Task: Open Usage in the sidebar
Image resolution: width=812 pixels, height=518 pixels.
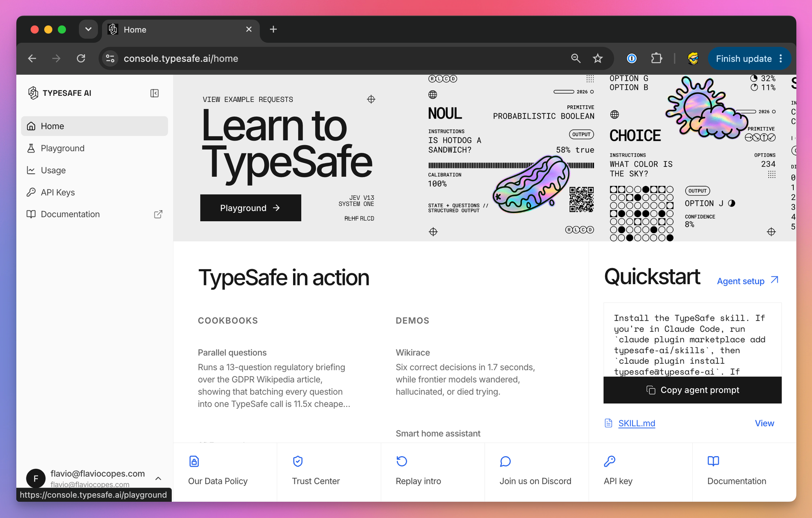Action: [x=94, y=170]
